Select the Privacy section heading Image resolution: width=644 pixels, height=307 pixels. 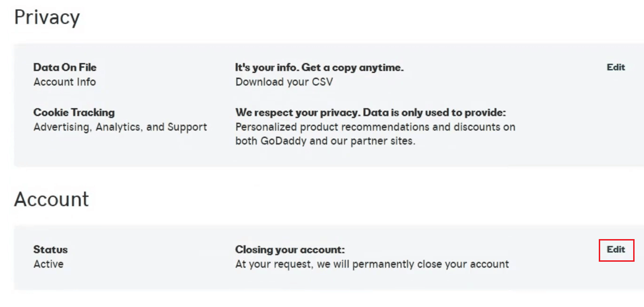coord(47,17)
